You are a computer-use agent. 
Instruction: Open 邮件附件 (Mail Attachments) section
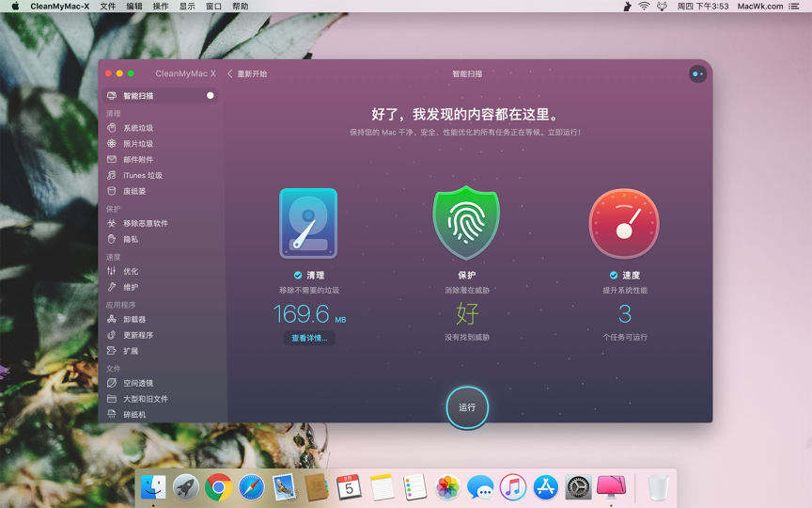pyautogui.click(x=137, y=160)
